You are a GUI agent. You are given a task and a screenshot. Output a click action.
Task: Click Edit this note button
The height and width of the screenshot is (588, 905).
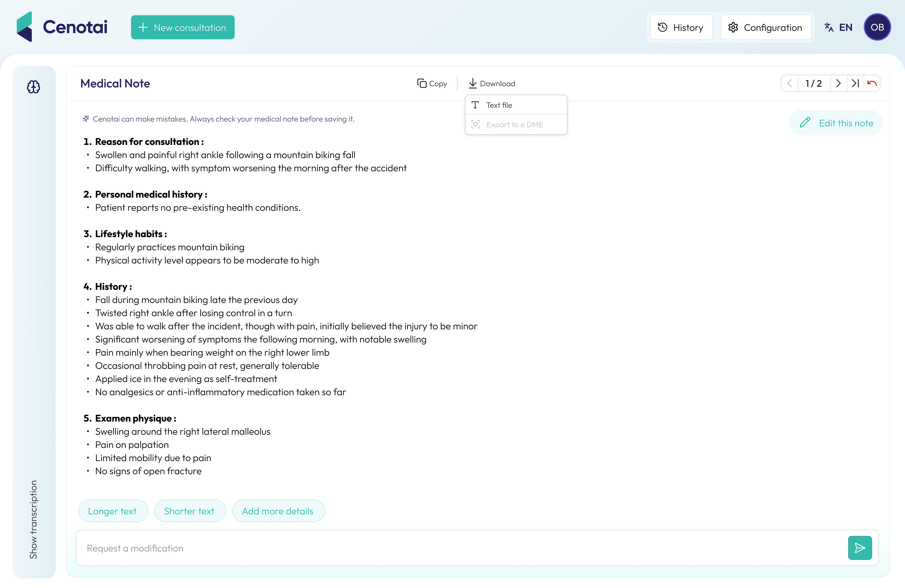tap(836, 123)
